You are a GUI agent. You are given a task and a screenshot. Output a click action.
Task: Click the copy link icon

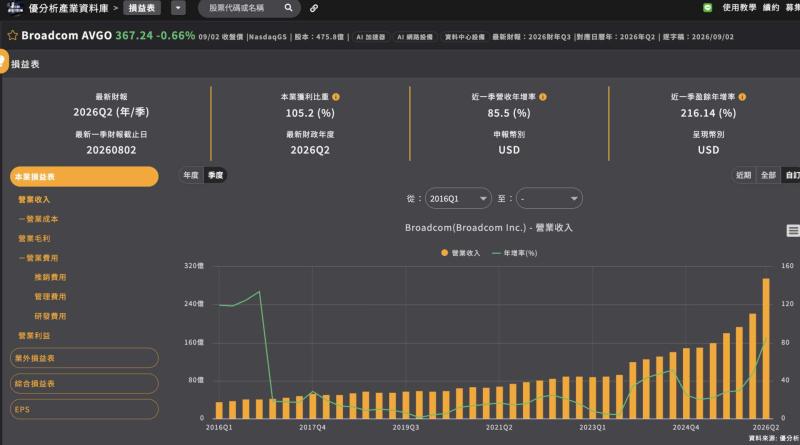coord(314,8)
